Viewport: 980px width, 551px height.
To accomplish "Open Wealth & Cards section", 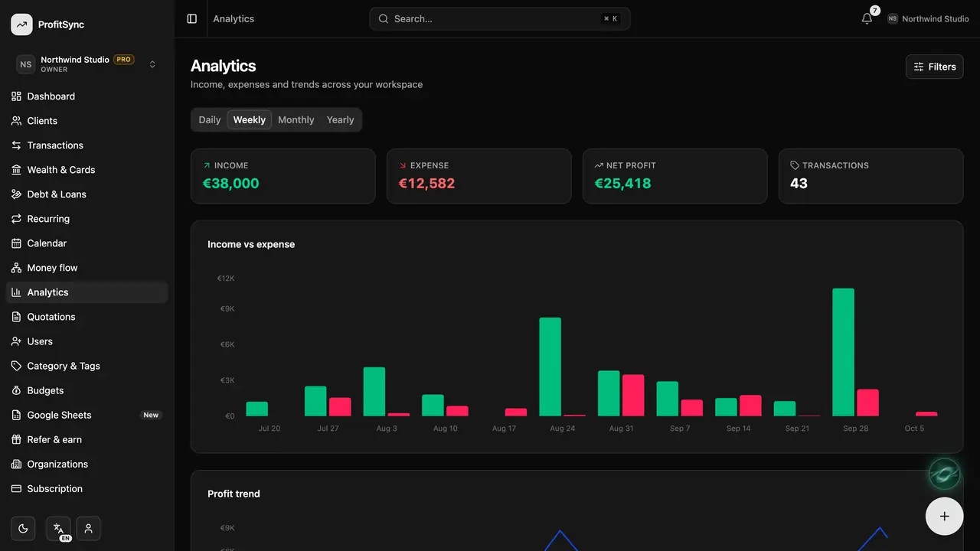I will point(87,170).
